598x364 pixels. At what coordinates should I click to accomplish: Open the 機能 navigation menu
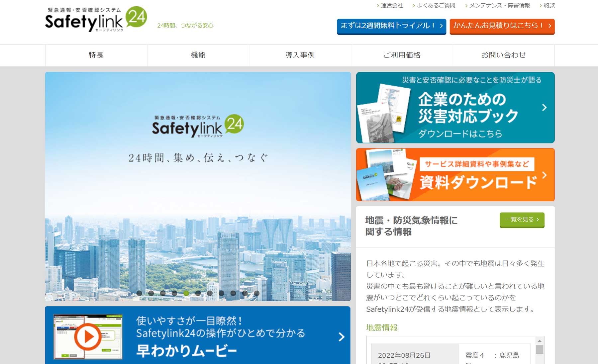[x=198, y=55]
